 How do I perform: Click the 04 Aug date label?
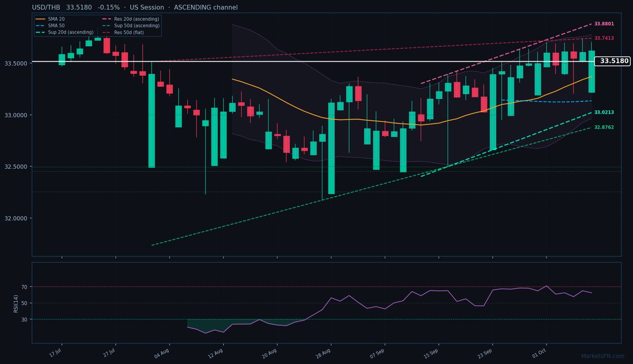click(x=162, y=353)
